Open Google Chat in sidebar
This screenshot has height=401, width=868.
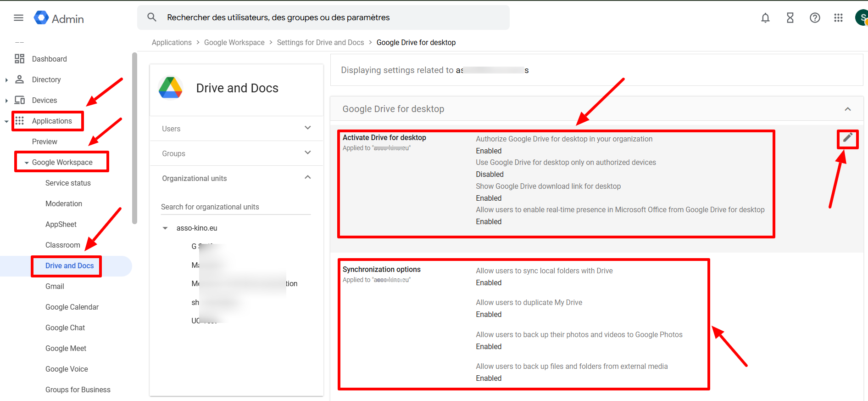pos(65,328)
